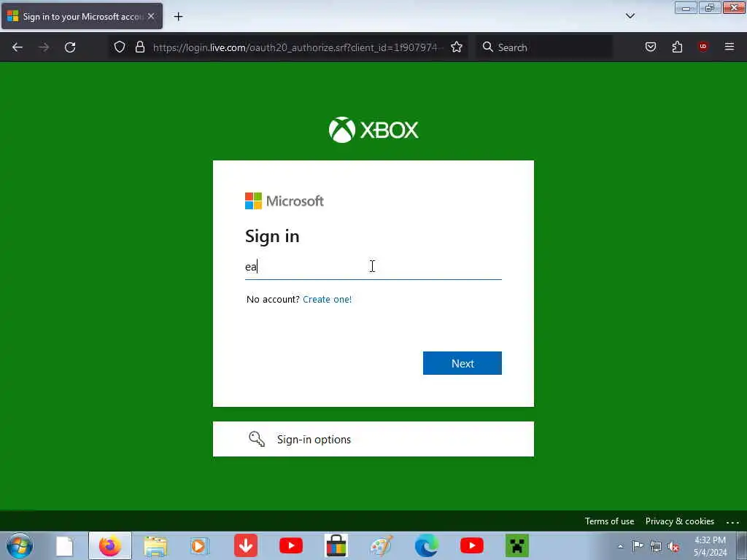Click the Firefox taskbar icon

tap(110, 545)
